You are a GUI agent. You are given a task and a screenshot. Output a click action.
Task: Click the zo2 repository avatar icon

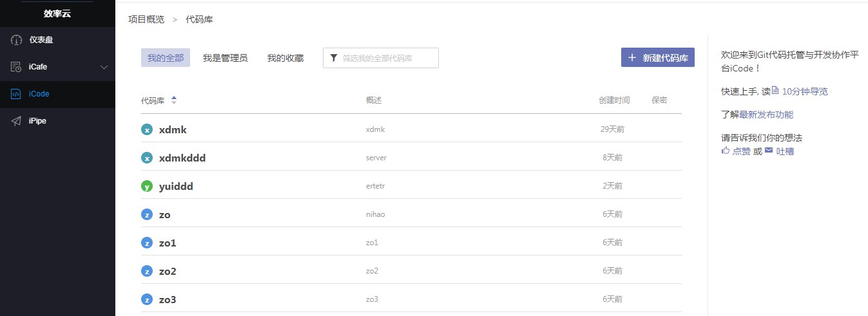(147, 271)
